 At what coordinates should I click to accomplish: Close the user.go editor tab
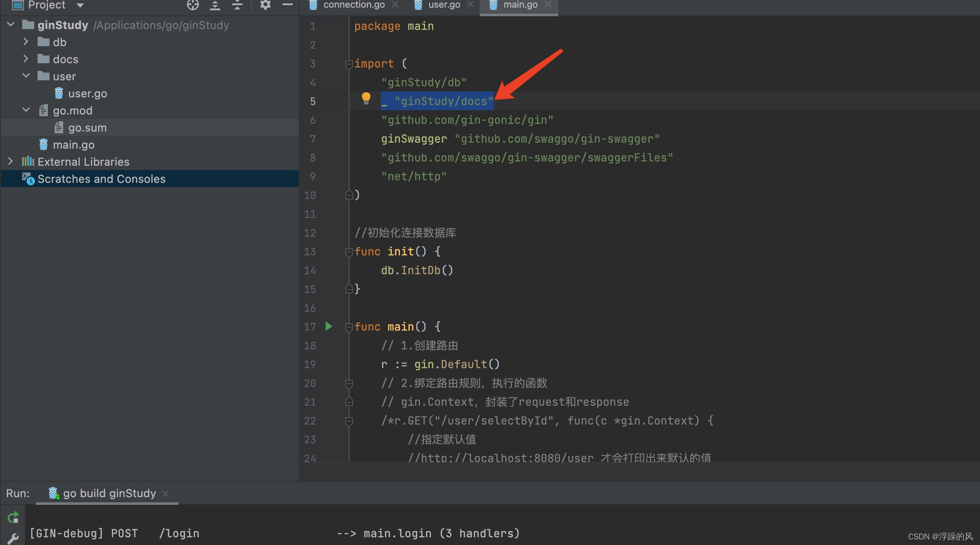coord(470,5)
